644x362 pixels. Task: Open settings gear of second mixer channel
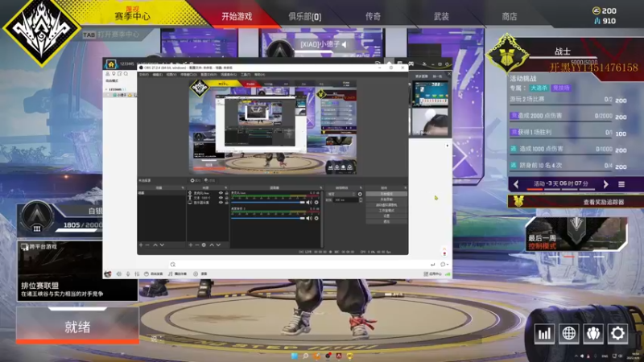[316, 218]
